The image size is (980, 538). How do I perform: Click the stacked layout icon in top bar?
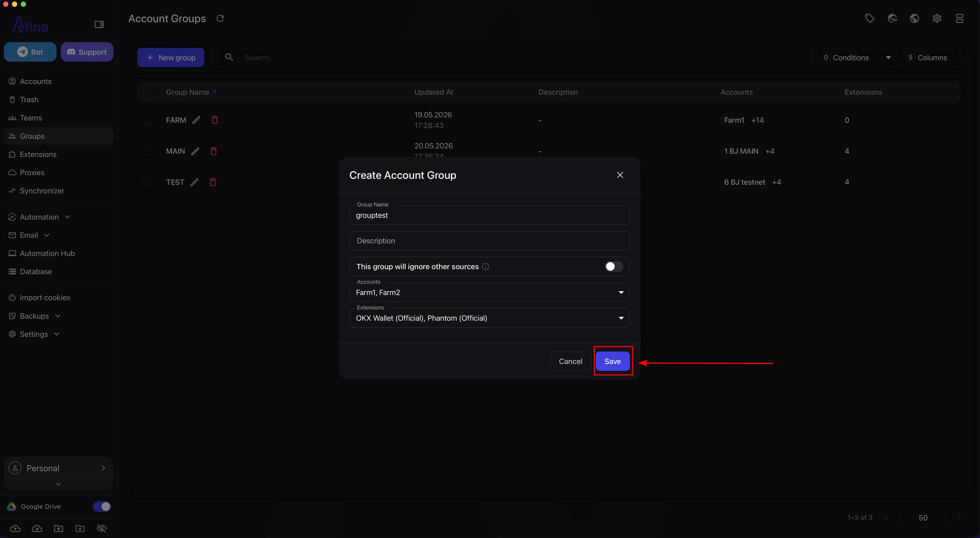tap(960, 18)
